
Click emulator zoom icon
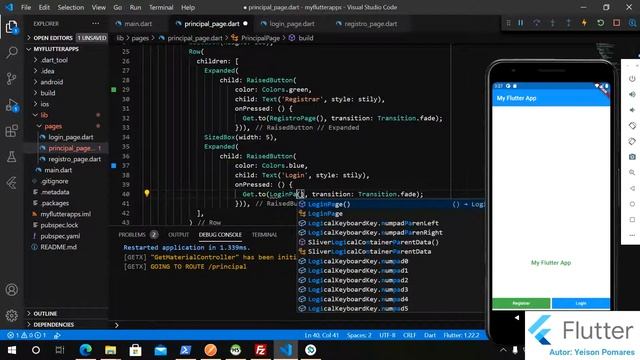point(632,173)
